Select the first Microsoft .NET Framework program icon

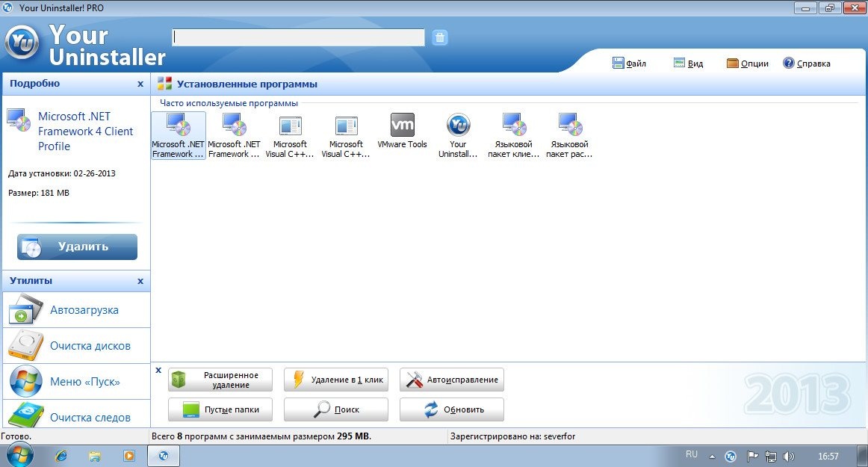179,136
